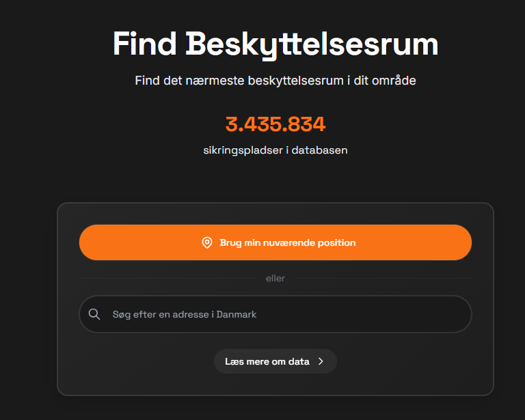This screenshot has width=525, height=420.
Task: Select the Brug min nuværende position button
Action: coord(275,242)
